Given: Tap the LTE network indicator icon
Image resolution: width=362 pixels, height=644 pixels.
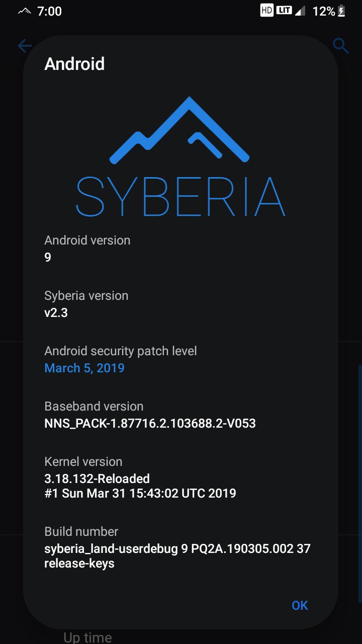Looking at the screenshot, I should click(x=284, y=11).
